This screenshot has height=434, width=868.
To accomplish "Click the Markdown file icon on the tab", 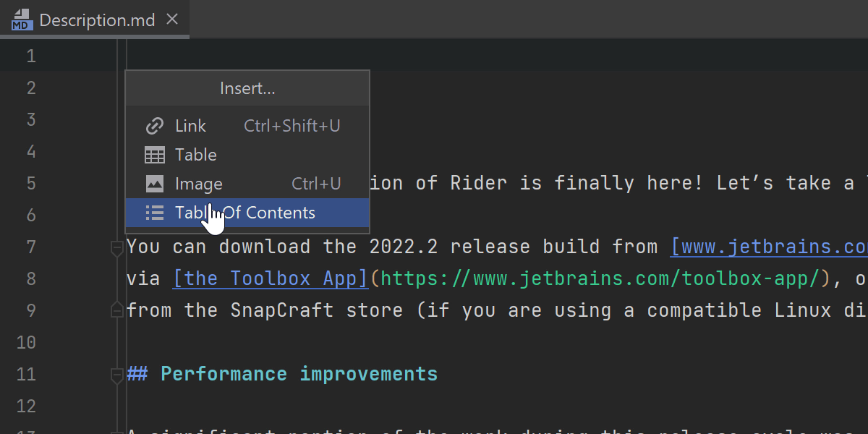I will (22, 20).
